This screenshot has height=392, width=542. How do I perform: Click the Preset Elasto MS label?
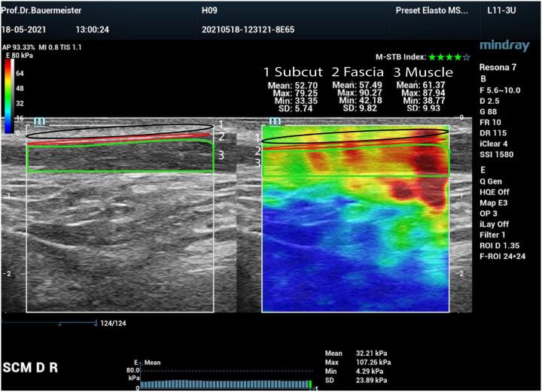431,11
